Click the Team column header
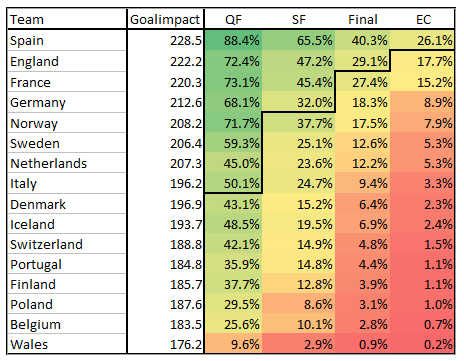This screenshot has height=361, width=464. 67,19
